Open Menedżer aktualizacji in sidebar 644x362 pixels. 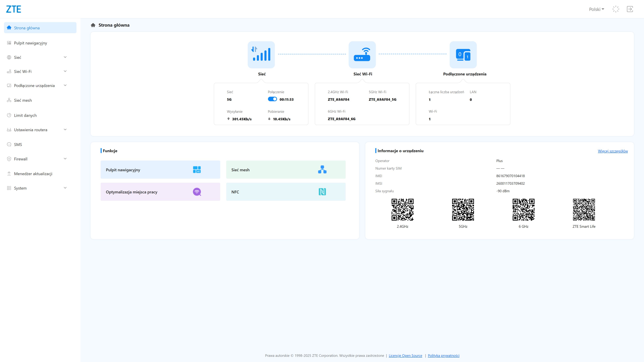pos(33,174)
